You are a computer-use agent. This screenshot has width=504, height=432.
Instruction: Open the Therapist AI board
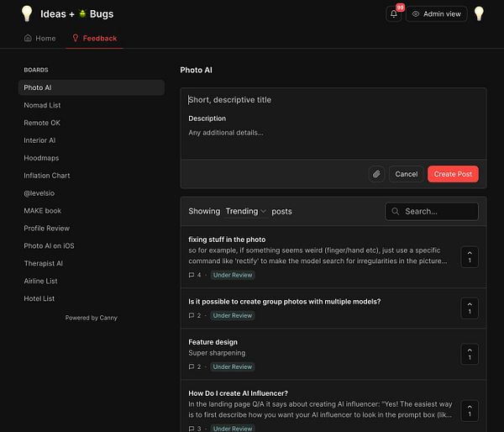[x=44, y=263]
